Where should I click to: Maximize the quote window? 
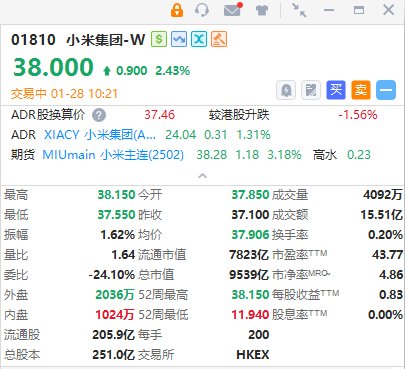click(359, 10)
